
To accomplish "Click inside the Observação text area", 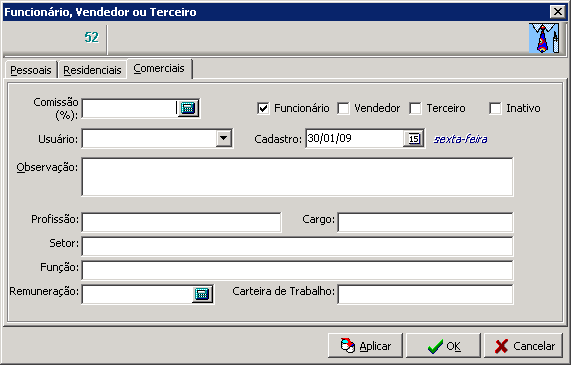I will tap(298, 177).
